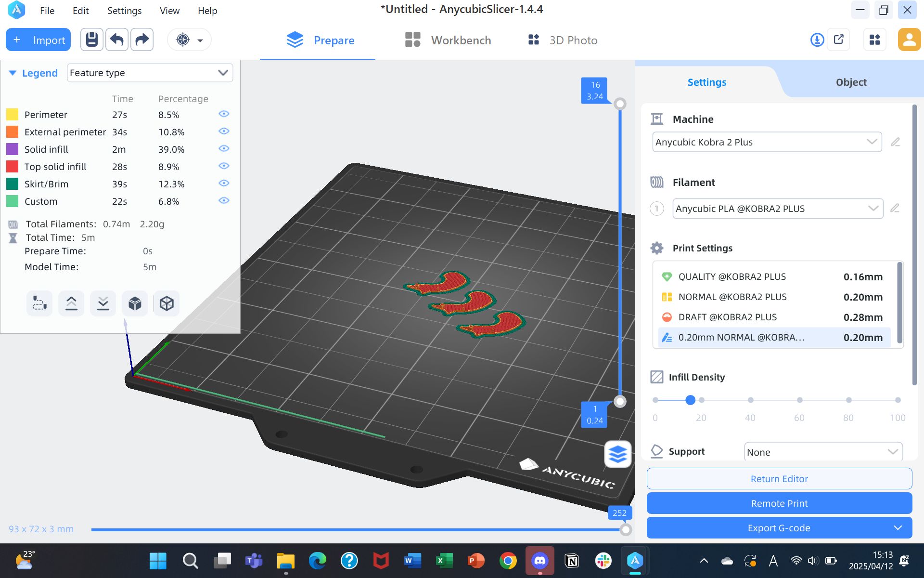Click the Remote Print button
The image size is (924, 578).
click(779, 503)
